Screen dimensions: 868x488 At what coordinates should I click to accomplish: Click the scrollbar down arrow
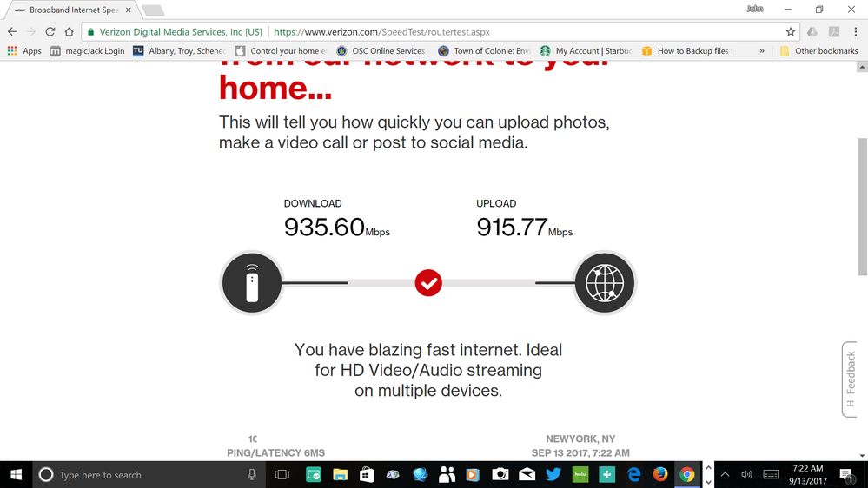(x=862, y=456)
